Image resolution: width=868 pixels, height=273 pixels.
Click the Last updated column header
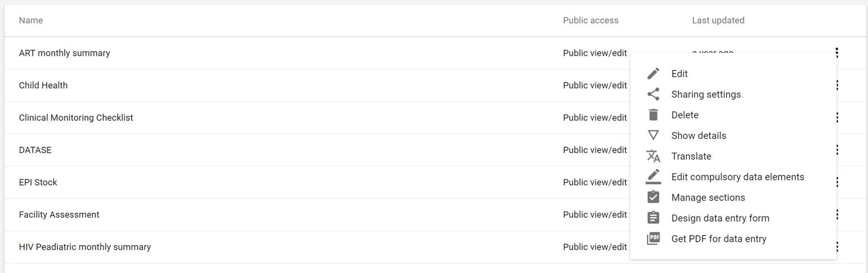pyautogui.click(x=718, y=20)
